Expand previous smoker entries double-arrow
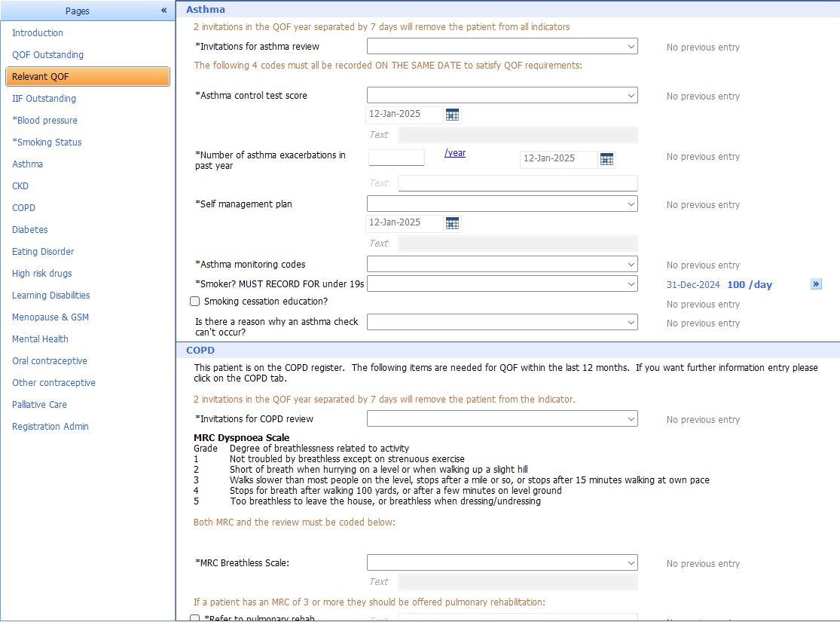Screen dimensions: 840x622 [x=816, y=284]
